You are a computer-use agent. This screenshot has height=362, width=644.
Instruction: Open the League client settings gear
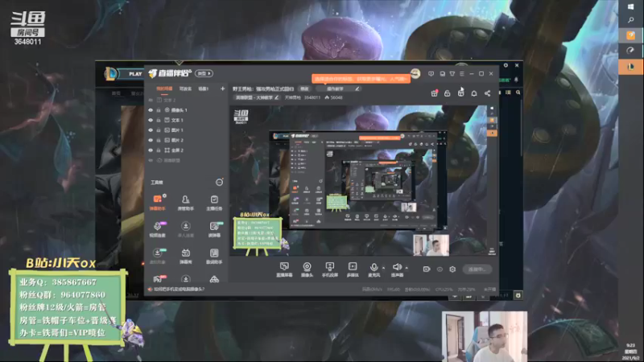click(506, 65)
